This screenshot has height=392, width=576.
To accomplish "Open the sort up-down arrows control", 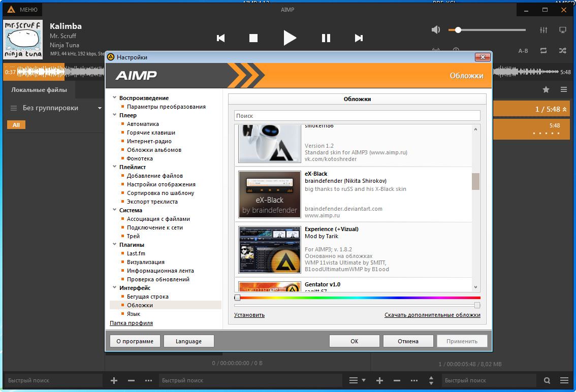I will (431, 381).
